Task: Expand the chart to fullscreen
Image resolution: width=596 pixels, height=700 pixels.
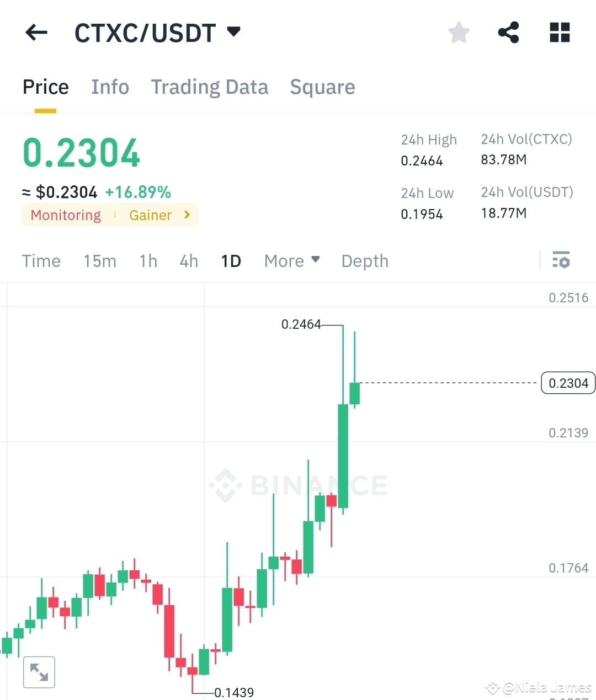Action: coord(39,672)
